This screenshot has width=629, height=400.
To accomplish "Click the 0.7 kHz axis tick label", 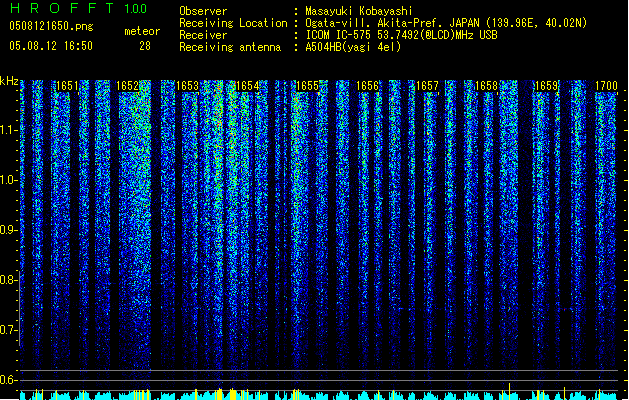I will [x=8, y=330].
